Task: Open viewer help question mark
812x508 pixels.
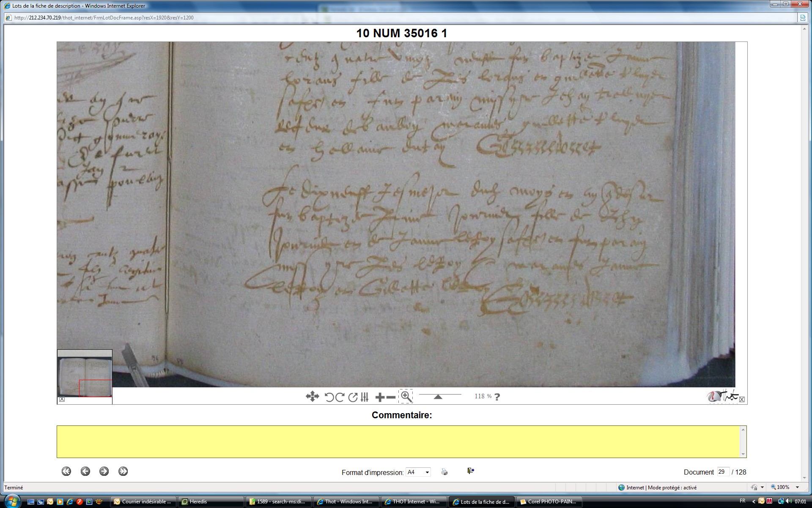Action: click(x=497, y=397)
